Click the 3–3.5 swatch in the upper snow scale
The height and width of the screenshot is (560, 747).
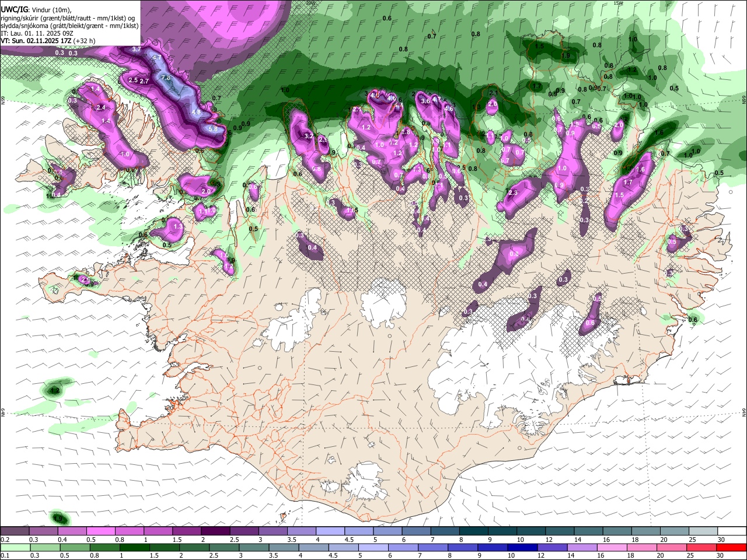coord(273,531)
